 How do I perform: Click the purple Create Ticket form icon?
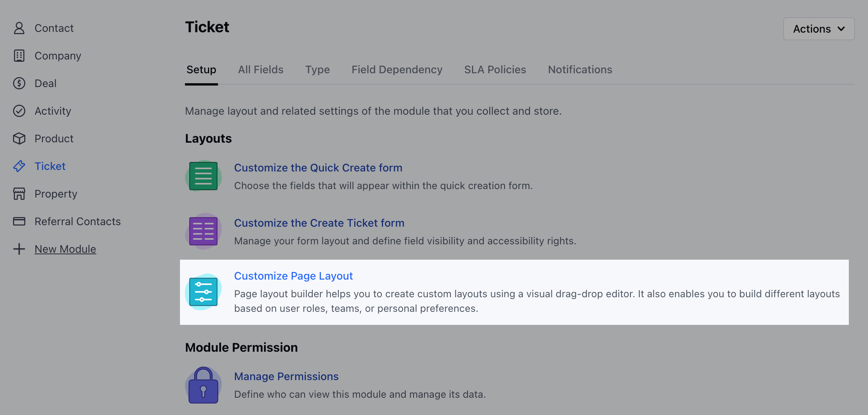(203, 231)
